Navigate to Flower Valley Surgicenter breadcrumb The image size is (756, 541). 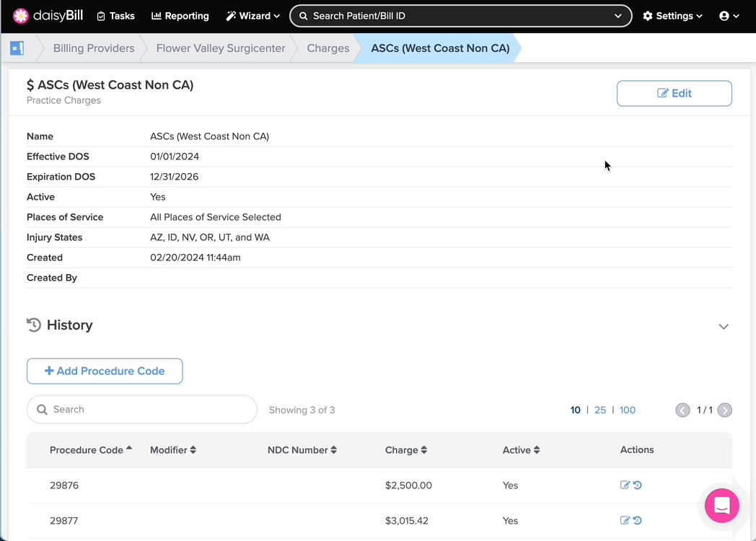221,48
